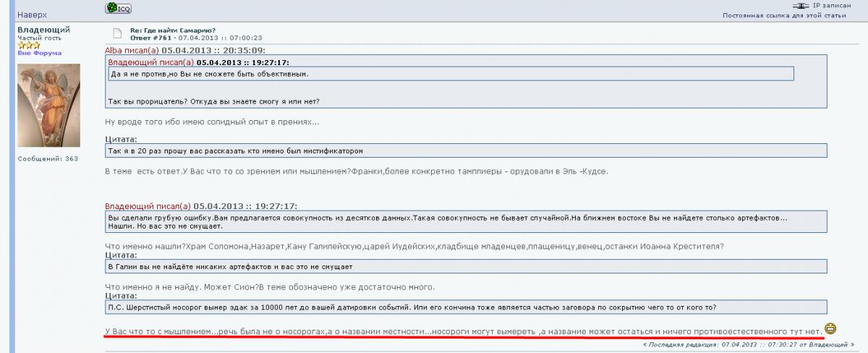
Task: Click 'Сообщений: 363' post count
Action: [48, 158]
